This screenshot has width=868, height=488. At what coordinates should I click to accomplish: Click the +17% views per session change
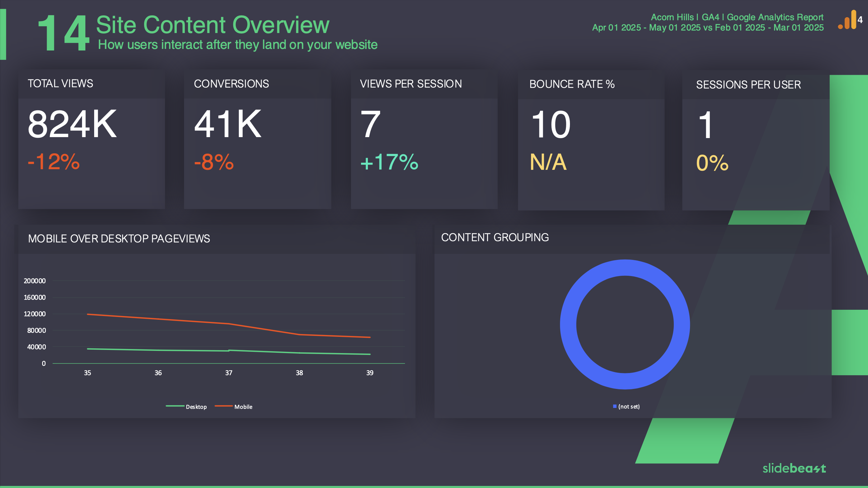coord(389,162)
